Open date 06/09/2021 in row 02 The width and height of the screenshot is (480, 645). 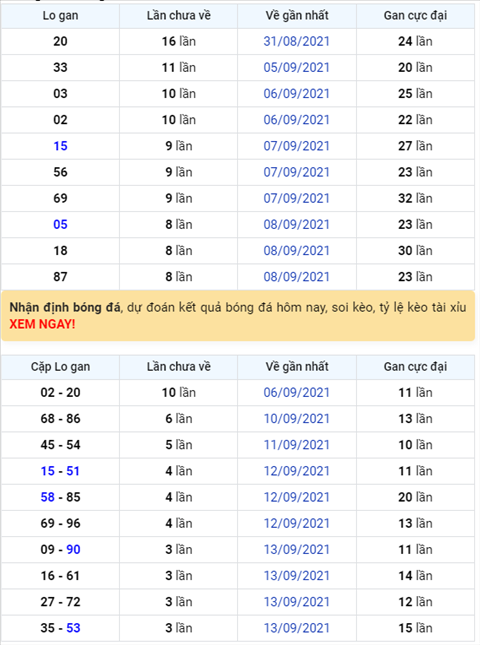point(297,120)
